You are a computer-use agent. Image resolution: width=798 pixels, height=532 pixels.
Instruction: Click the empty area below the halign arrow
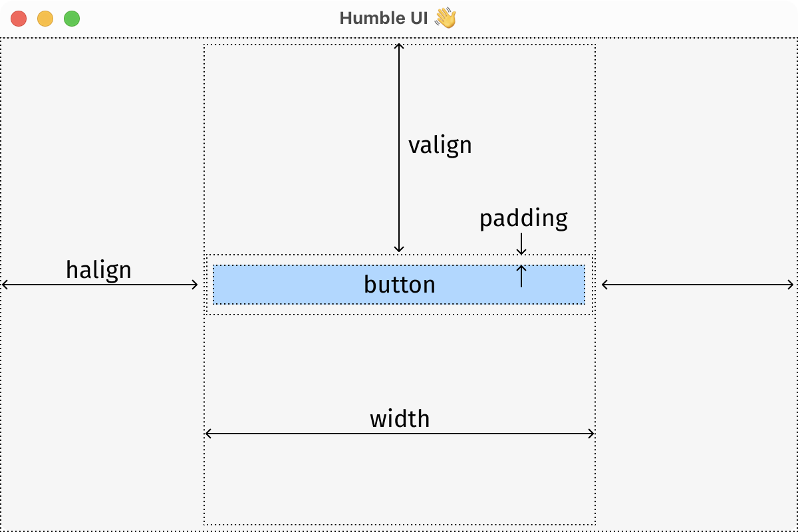(x=100, y=399)
